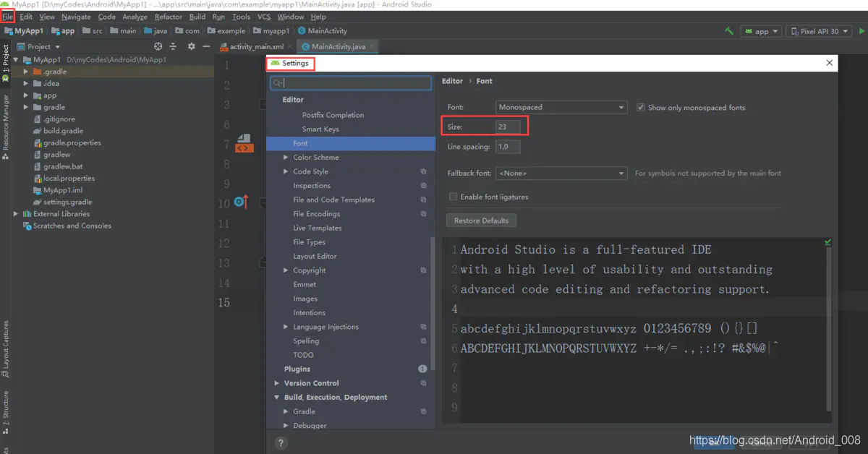868x454 pixels.
Task: Close the activity_main.xml tab
Action: point(290,47)
